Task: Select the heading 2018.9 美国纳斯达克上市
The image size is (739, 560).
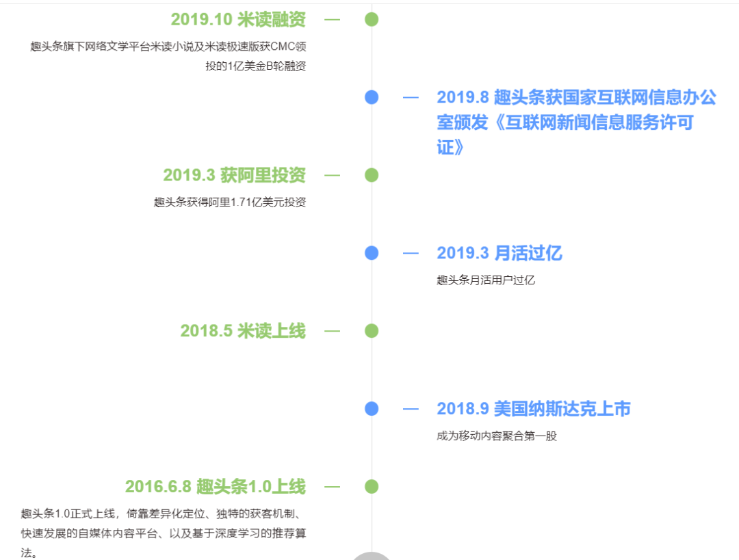Action: [534, 408]
